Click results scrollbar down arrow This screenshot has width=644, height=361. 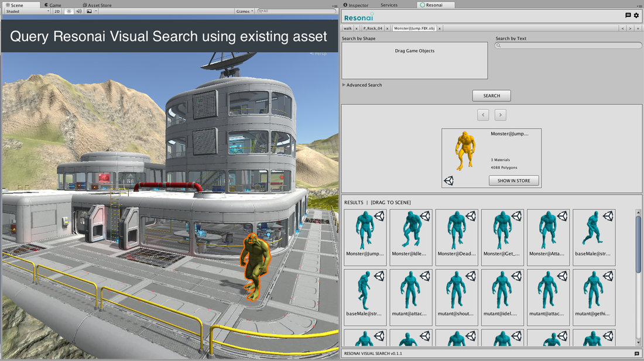(x=638, y=342)
